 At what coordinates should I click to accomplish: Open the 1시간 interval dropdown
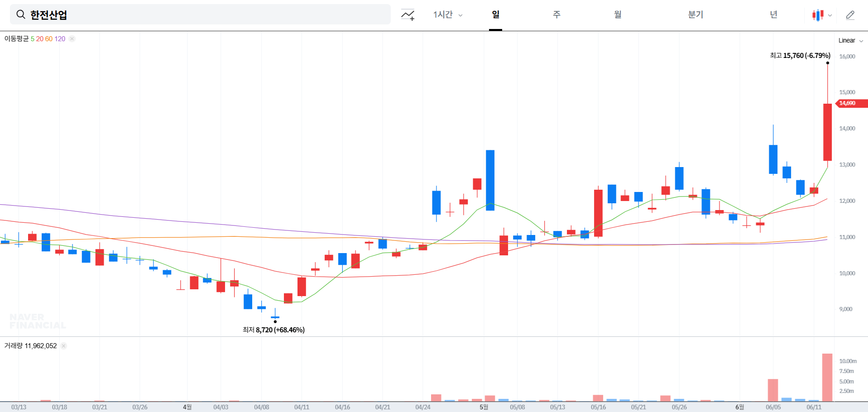point(447,14)
